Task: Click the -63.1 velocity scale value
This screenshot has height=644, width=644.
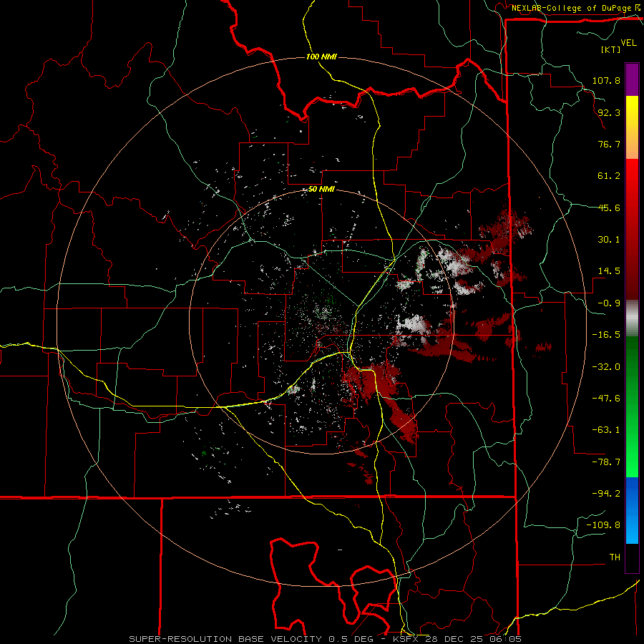Action: click(x=606, y=430)
